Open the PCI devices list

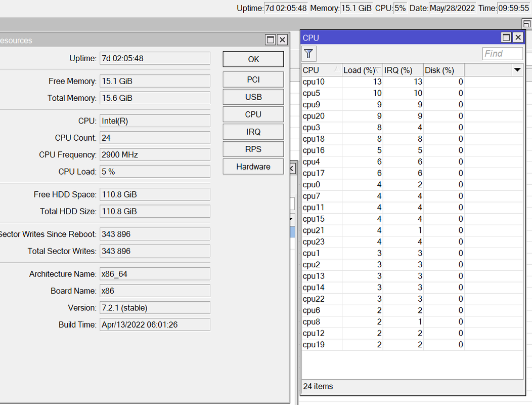253,79
